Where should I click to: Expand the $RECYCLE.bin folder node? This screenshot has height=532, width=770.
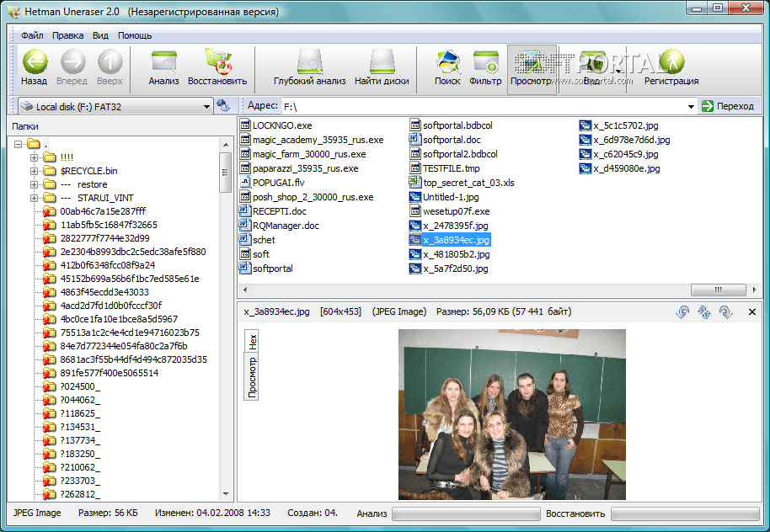pos(34,171)
